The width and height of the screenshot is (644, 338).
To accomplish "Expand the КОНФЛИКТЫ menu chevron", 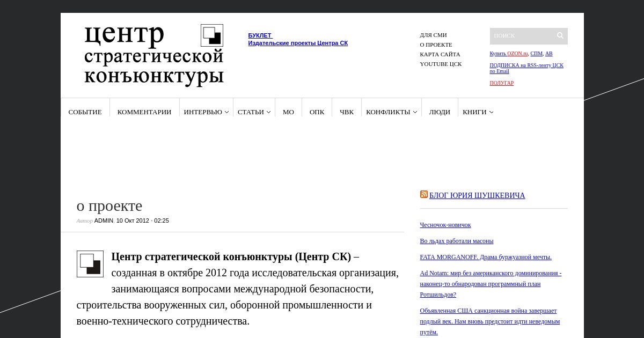I will [x=415, y=112].
